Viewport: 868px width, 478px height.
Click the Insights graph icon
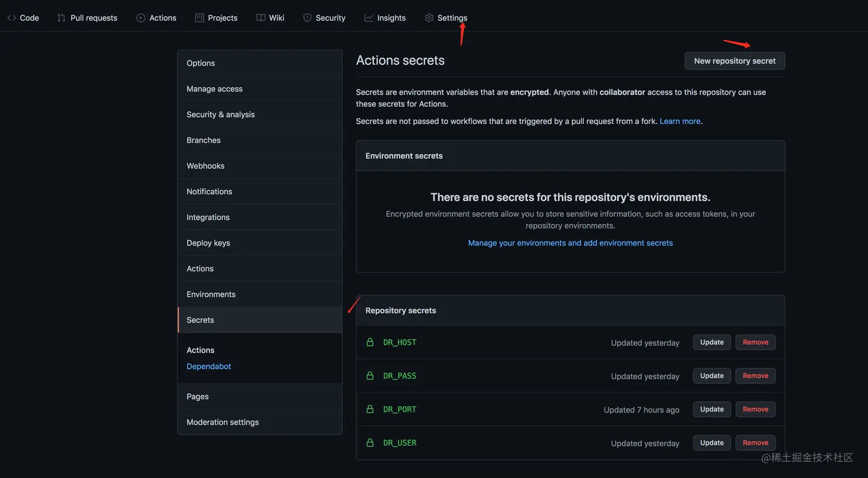click(x=369, y=18)
